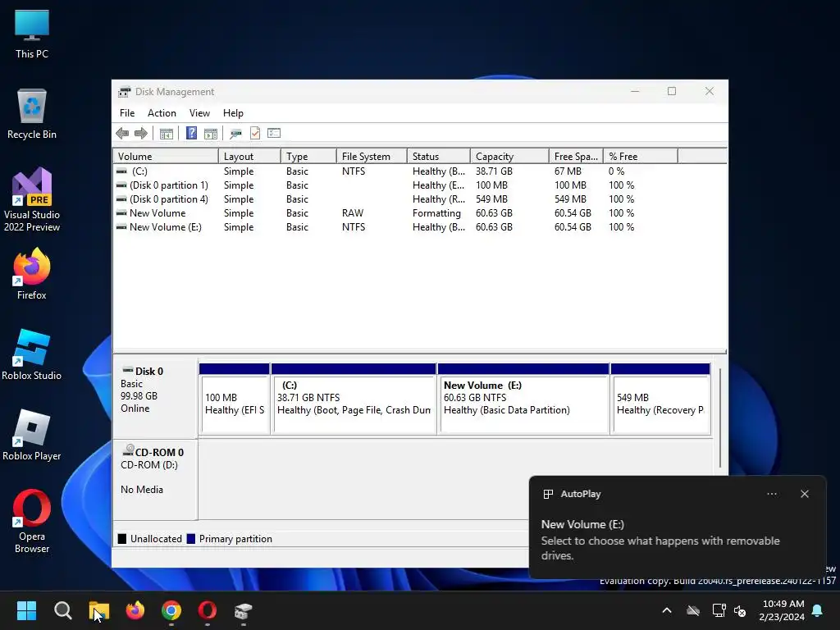Show hidden tray icons chevron
The width and height of the screenshot is (840, 630).
click(x=667, y=610)
